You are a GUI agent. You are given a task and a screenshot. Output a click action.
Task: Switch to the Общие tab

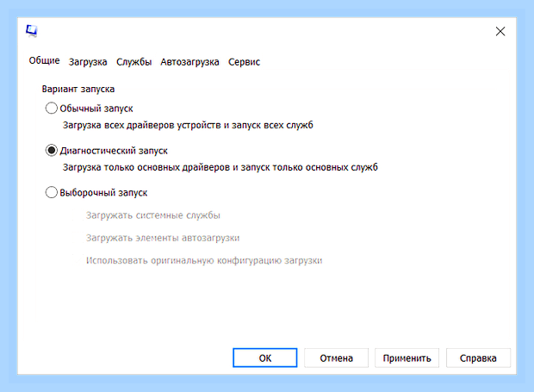44,60
